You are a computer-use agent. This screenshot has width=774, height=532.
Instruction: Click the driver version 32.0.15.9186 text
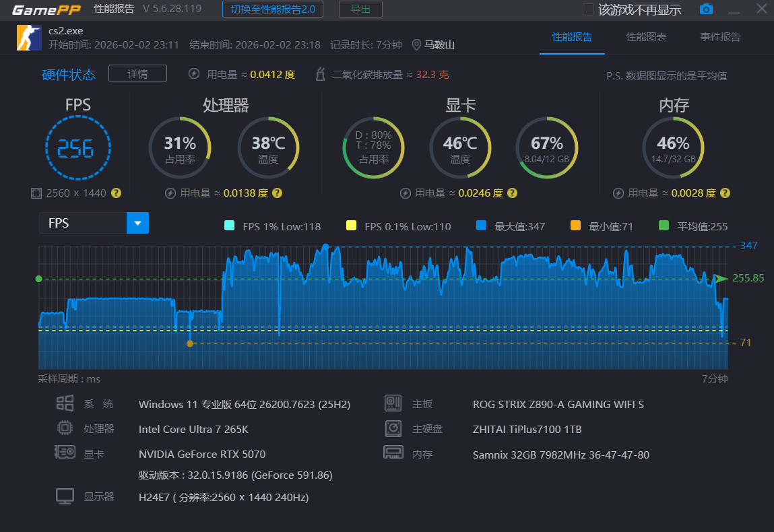click(x=236, y=475)
